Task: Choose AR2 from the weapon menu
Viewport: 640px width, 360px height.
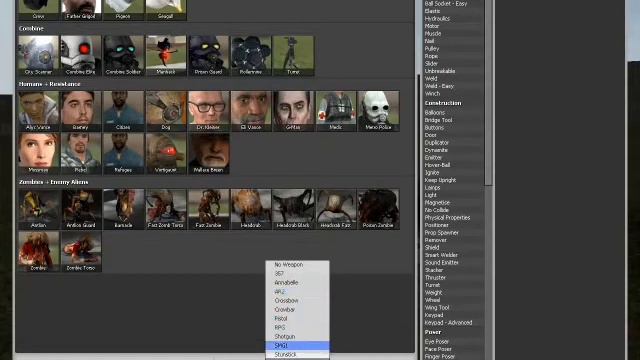Action: [297, 292]
